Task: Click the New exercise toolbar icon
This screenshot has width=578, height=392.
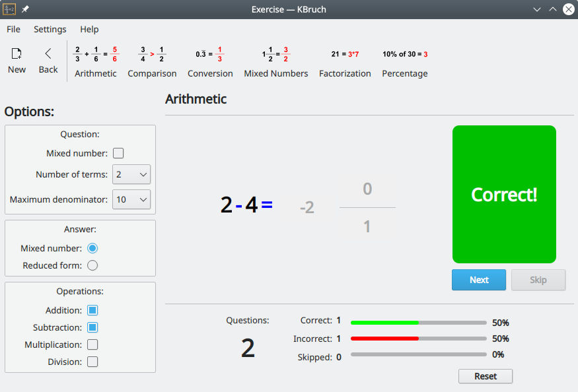Action: click(x=17, y=54)
